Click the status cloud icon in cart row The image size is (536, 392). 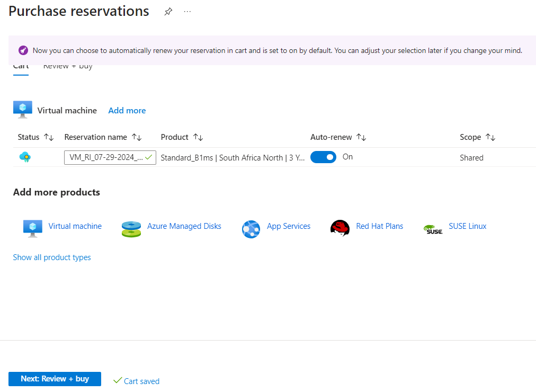[x=25, y=157]
